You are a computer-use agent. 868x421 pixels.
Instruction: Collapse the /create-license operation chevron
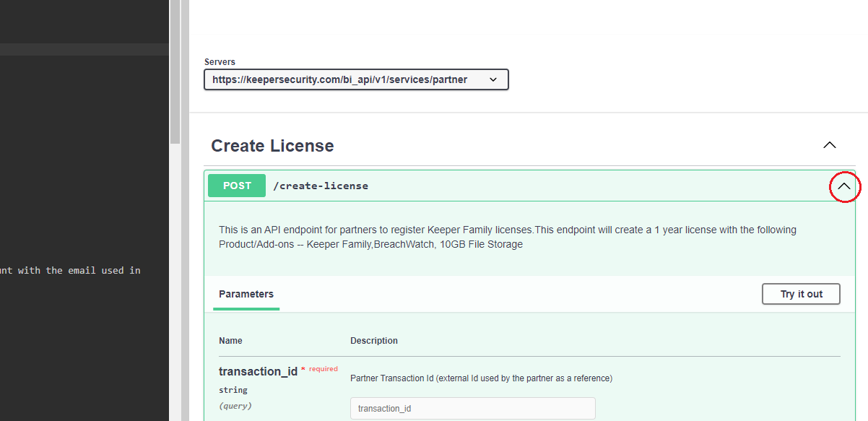coord(844,186)
